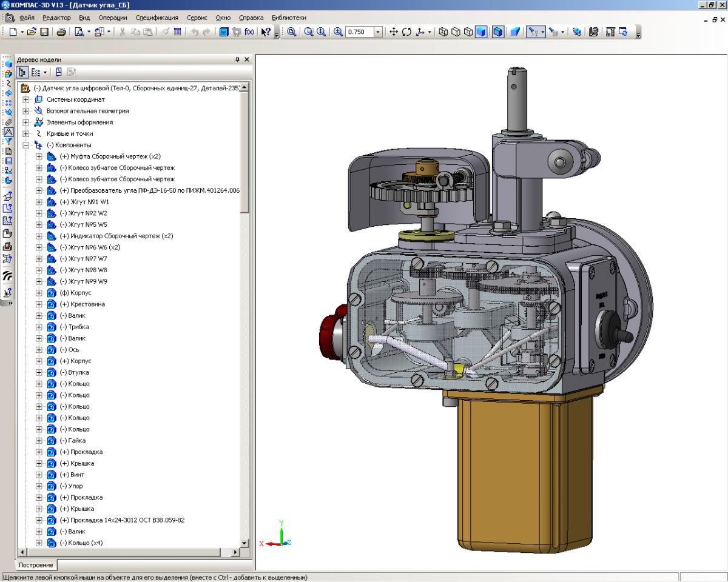Viewport: 728px width, 582px height.
Task: Click the model tree vertical scrollbar down arrow
Action: [244, 543]
